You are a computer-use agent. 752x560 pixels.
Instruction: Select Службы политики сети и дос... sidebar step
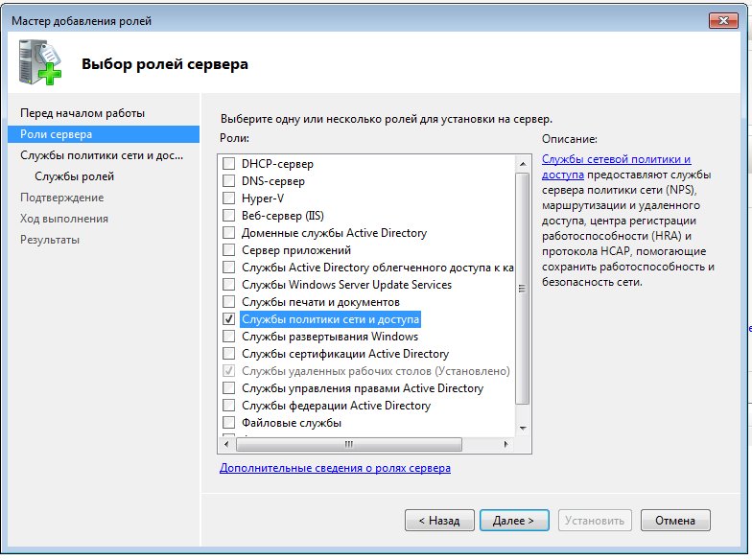point(101,155)
